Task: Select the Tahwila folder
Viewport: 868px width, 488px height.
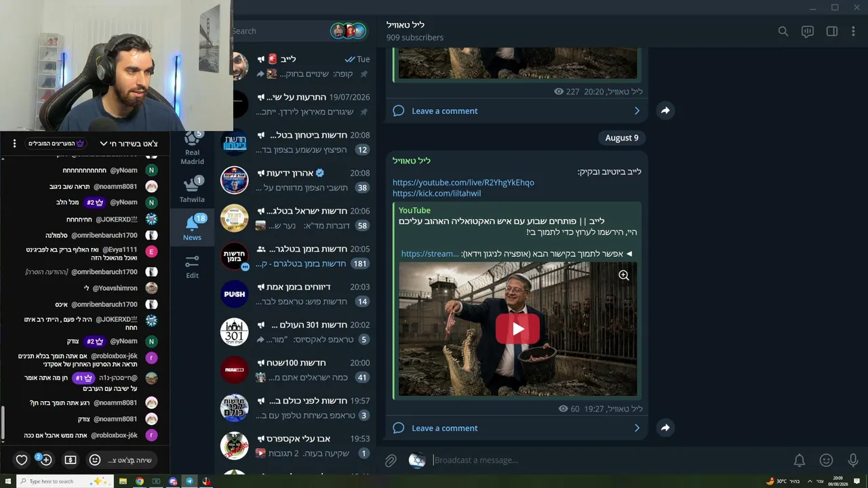Action: click(x=192, y=190)
